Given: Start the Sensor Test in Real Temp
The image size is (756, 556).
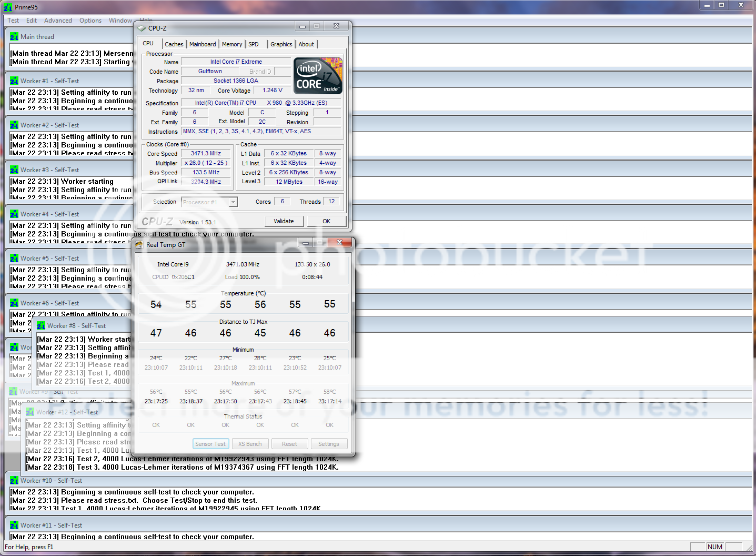Looking at the screenshot, I should click(210, 443).
